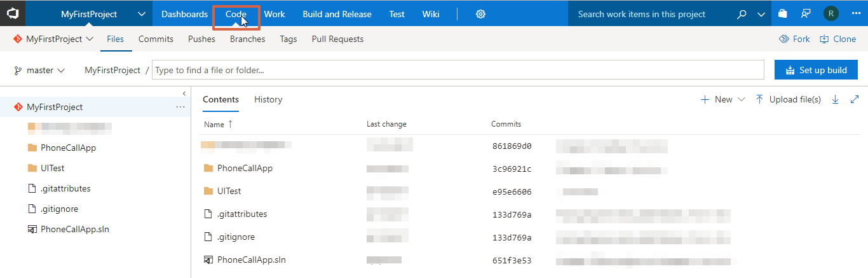The image size is (868, 278).
Task: Open .gitattributes in the contents list
Action: [x=242, y=214]
